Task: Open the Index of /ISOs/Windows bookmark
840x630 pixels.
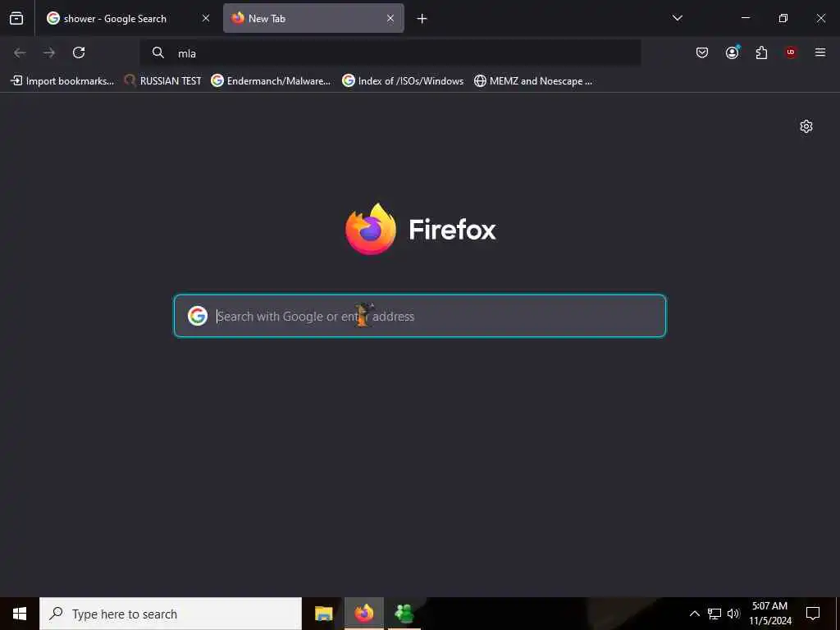Action: pyautogui.click(x=403, y=81)
